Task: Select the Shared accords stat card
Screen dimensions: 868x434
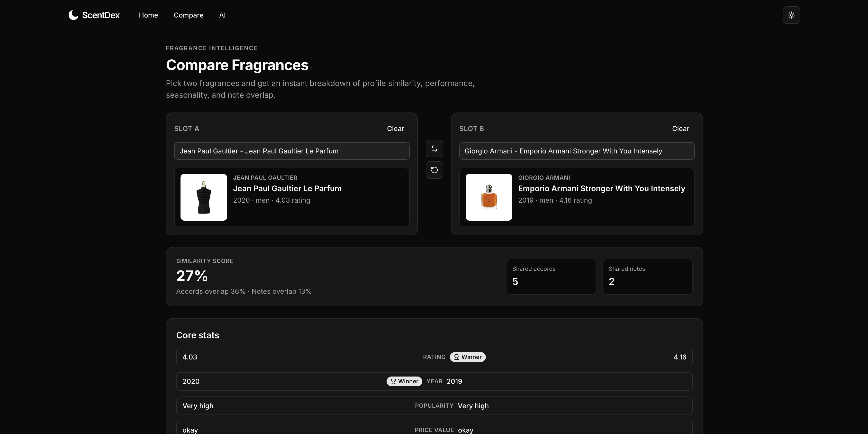Action: [x=551, y=276]
